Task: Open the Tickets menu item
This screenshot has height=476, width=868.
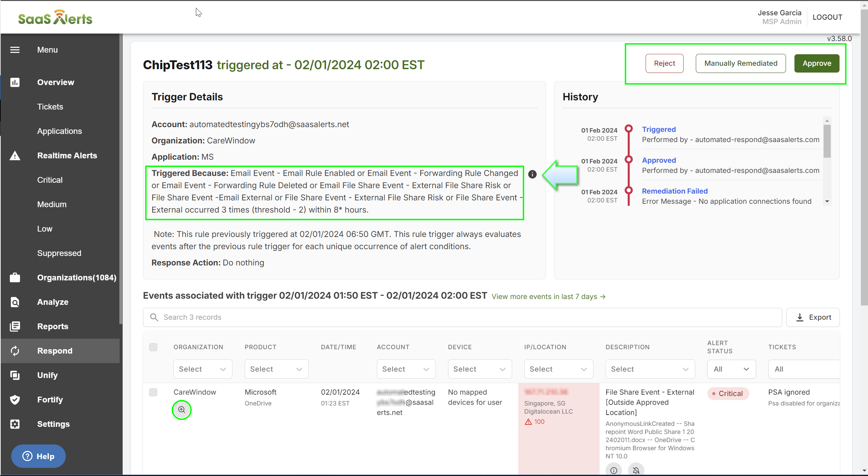Action: (50, 107)
